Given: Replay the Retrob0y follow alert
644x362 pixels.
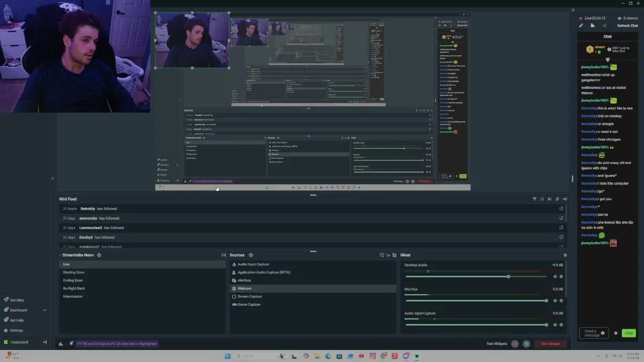Looking at the screenshot, I should pyautogui.click(x=561, y=209).
